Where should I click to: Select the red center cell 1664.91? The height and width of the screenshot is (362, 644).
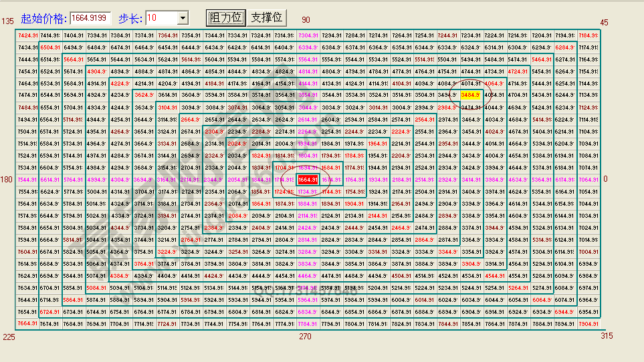tap(308, 180)
